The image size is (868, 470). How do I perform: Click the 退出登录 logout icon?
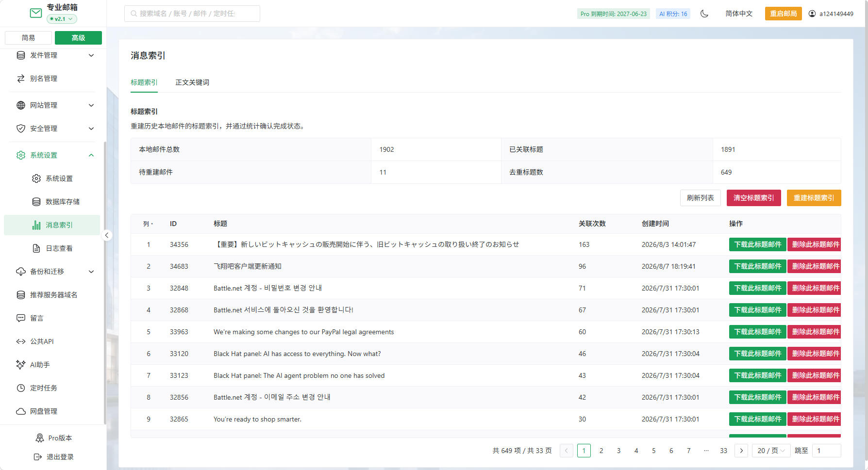pyautogui.click(x=38, y=457)
